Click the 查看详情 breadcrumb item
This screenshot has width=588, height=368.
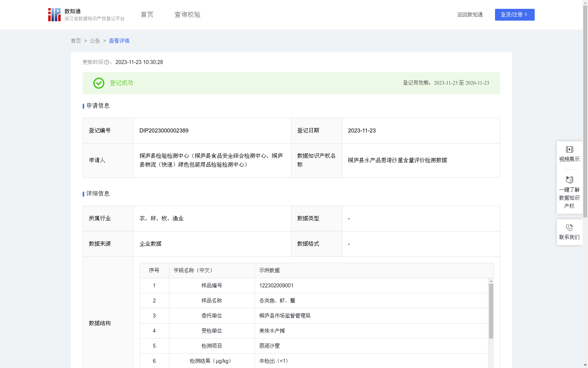119,41
